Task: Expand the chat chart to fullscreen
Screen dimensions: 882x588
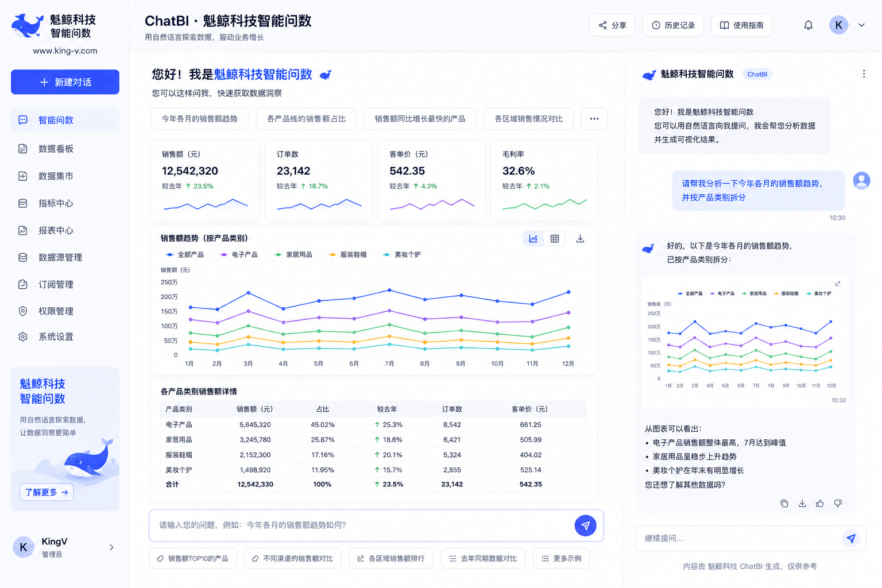Action: 838,284
